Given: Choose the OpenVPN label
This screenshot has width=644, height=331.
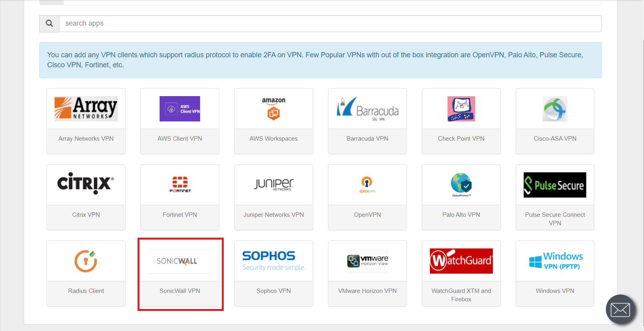Looking at the screenshot, I should tap(367, 215).
